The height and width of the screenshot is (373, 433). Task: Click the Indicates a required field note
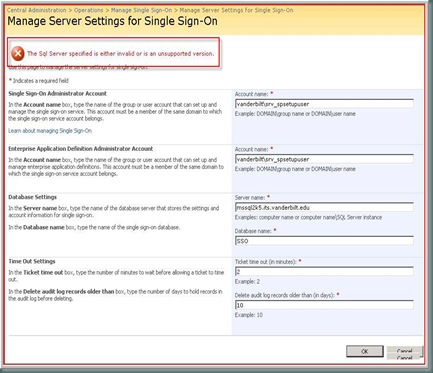[x=39, y=81]
